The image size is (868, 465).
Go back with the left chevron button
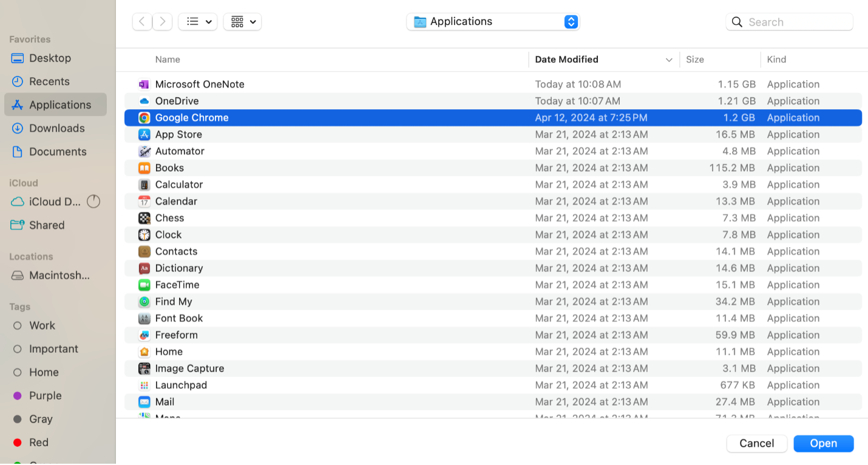(x=141, y=22)
